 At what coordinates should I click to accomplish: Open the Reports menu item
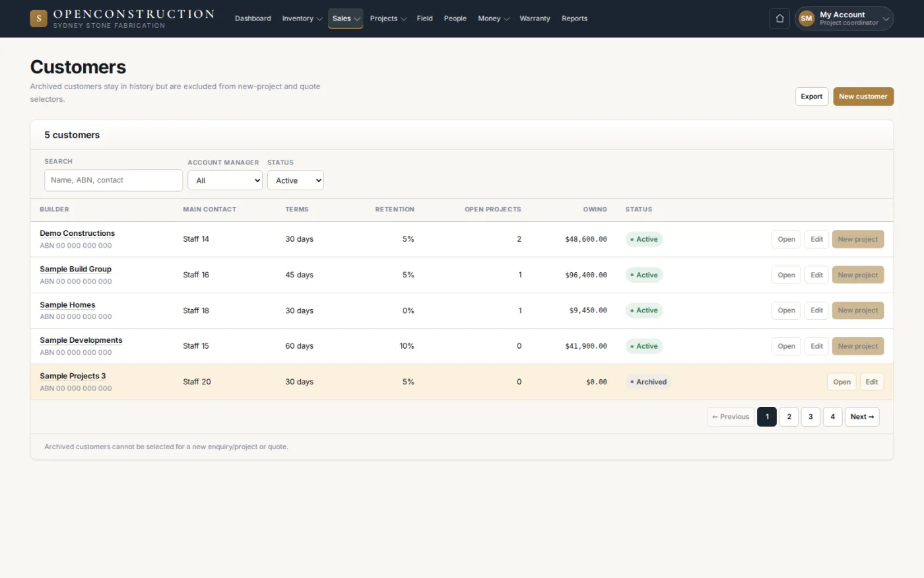[574, 18]
